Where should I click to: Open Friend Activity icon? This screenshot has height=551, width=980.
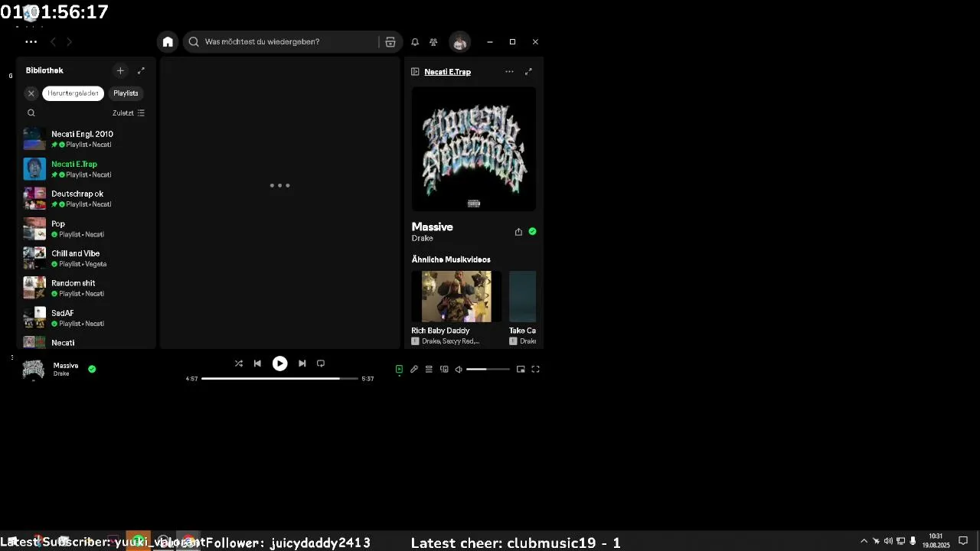(x=433, y=42)
